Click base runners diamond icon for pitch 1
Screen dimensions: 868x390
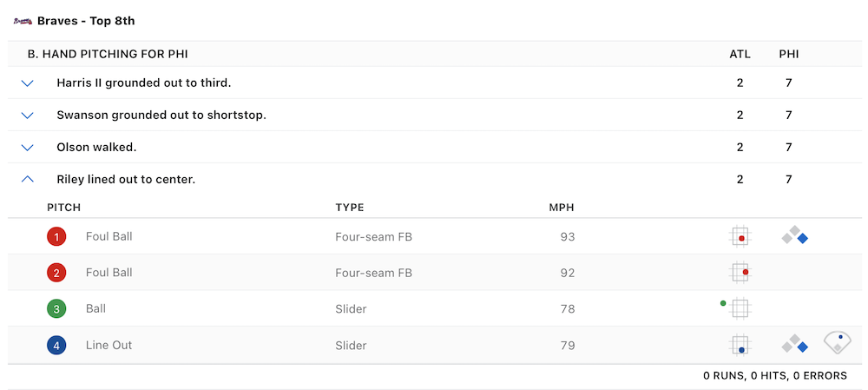pos(795,235)
